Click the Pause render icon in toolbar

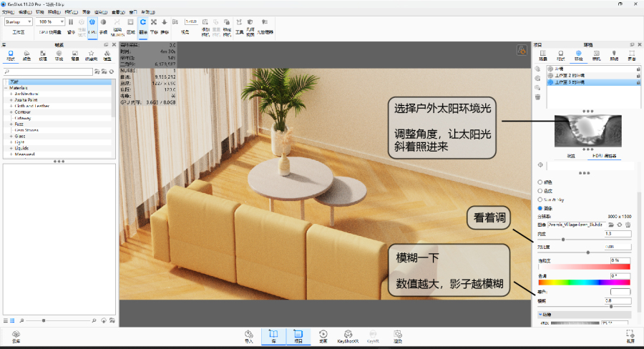pos(70,23)
